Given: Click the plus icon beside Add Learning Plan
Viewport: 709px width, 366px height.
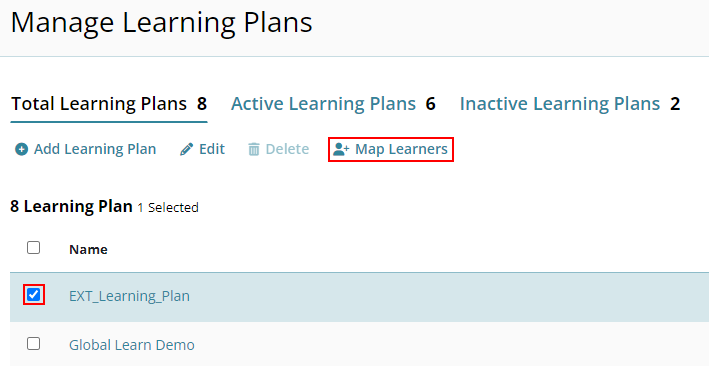Looking at the screenshot, I should [x=21, y=149].
